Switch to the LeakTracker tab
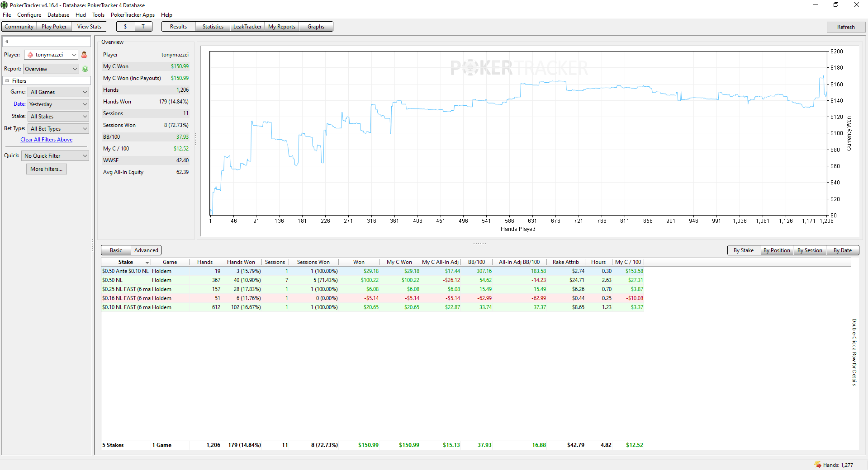 [x=247, y=27]
